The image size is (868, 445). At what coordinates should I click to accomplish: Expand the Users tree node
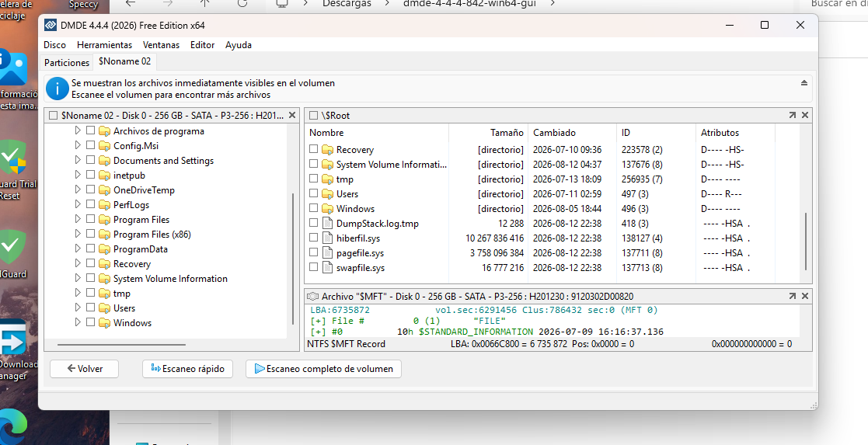click(78, 308)
